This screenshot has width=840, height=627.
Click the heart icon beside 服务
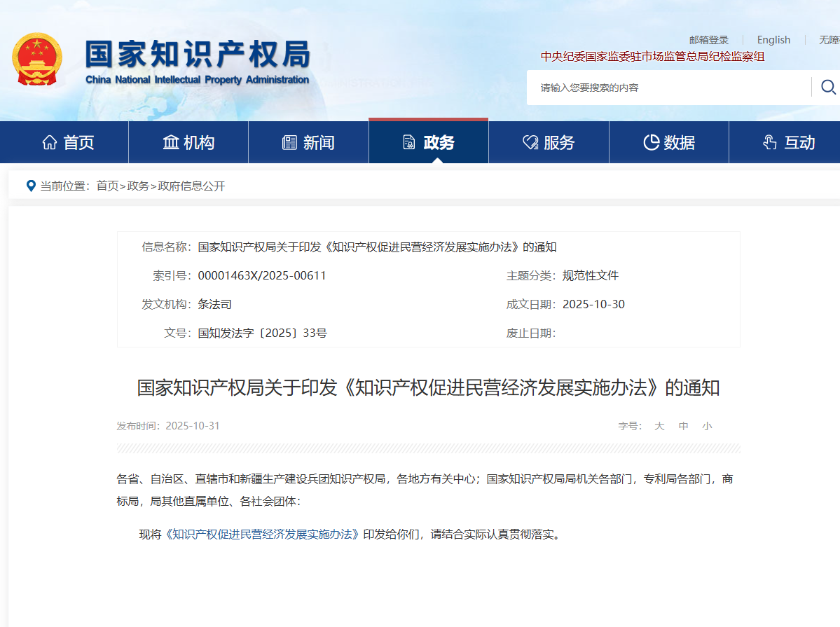[530, 143]
